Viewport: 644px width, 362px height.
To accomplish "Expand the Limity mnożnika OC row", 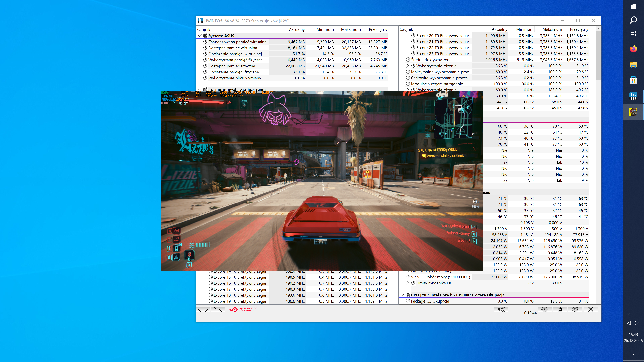I will pos(408,283).
